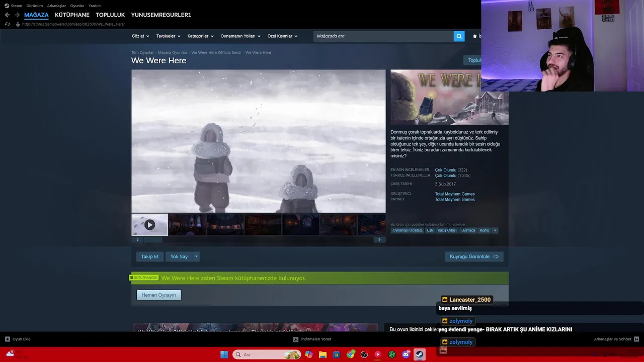
Task: Click the store page URL address
Action: pyautogui.click(x=73, y=24)
